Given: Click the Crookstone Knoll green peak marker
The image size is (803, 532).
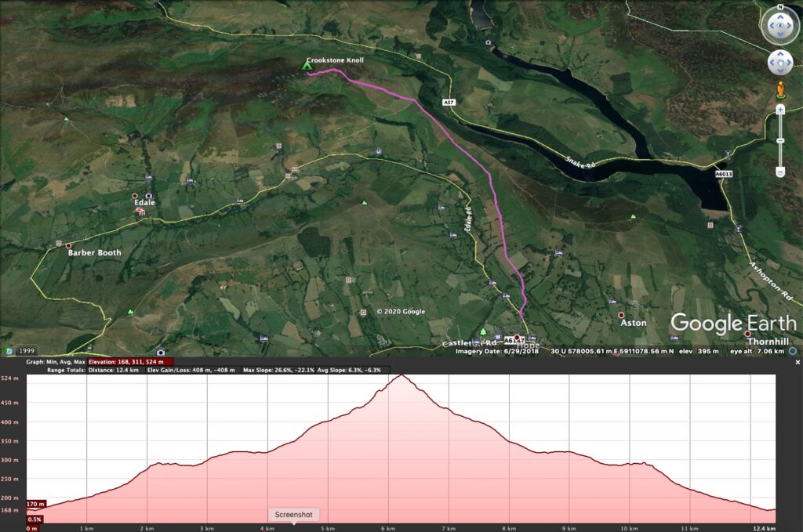Looking at the screenshot, I should click(307, 67).
